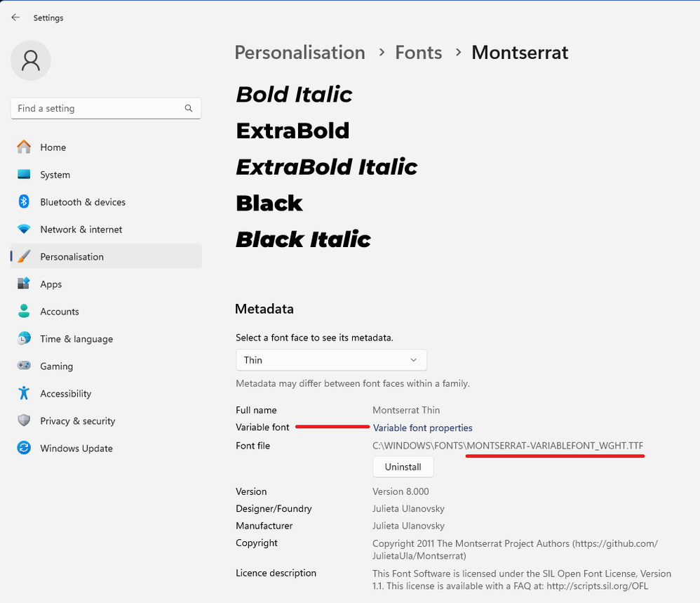This screenshot has width=700, height=603.
Task: Click the Find a setting search box
Action: pos(98,108)
